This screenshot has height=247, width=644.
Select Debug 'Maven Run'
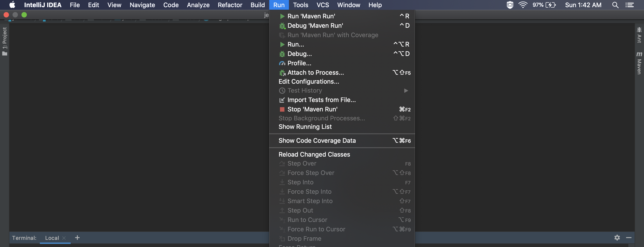315,25
